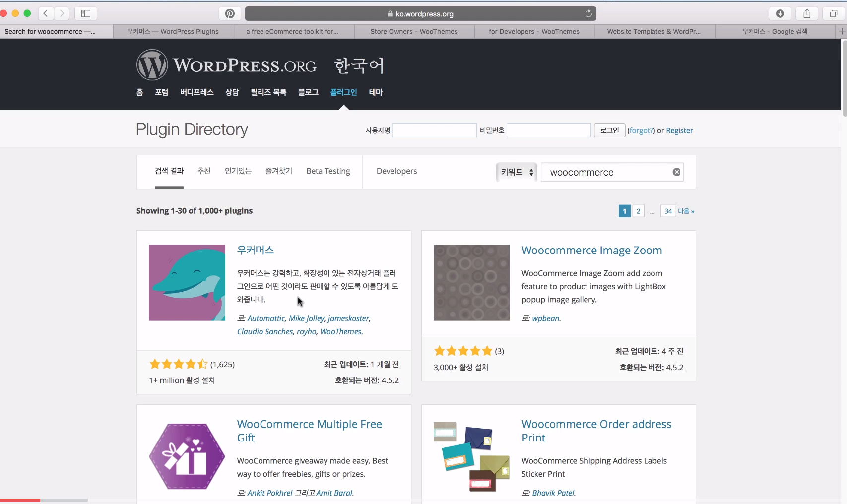The height and width of the screenshot is (504, 847).
Task: Open the Developers directory tab
Action: point(397,171)
